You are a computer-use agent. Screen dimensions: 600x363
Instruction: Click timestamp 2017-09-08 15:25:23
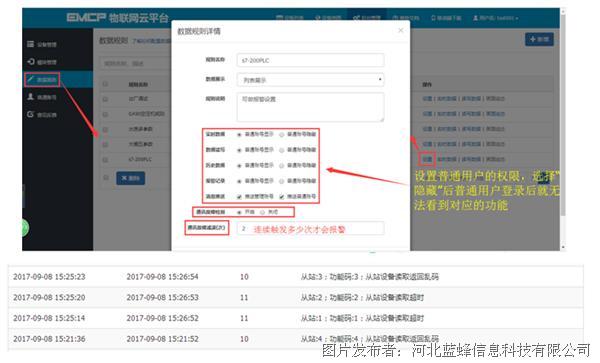[x=49, y=277]
